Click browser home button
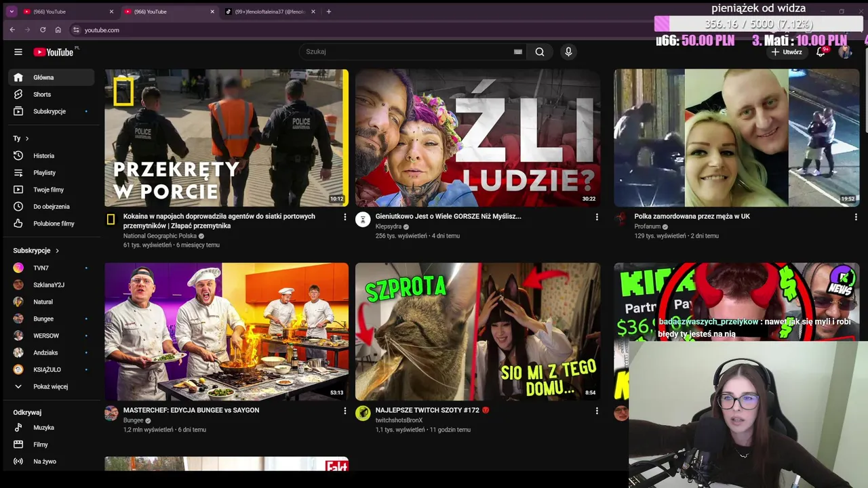Screen dimensions: 868x488 pos(58,30)
